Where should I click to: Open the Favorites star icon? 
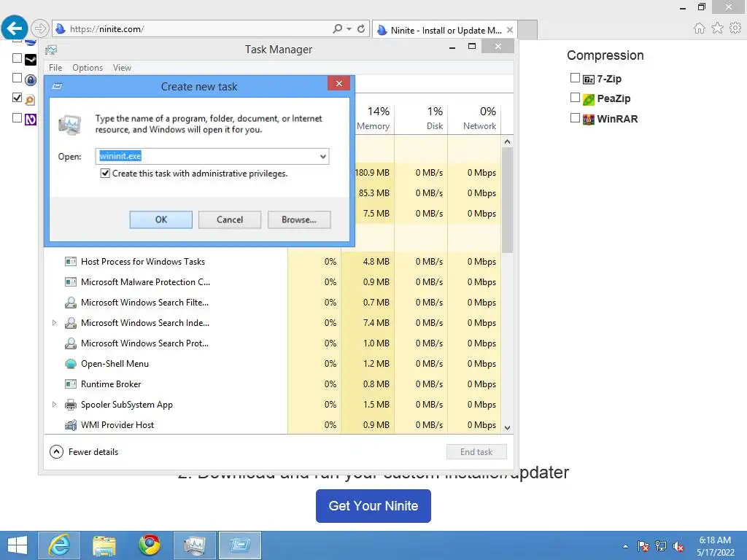tap(717, 28)
